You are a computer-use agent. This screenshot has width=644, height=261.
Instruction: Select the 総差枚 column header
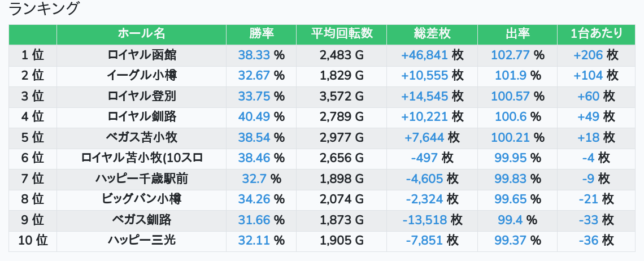click(432, 34)
